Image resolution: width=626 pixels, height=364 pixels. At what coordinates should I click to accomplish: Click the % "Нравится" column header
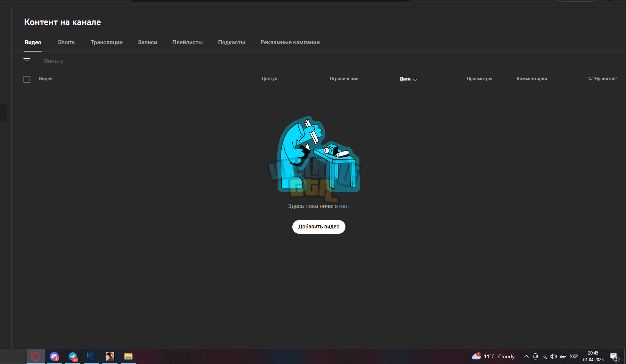(602, 79)
